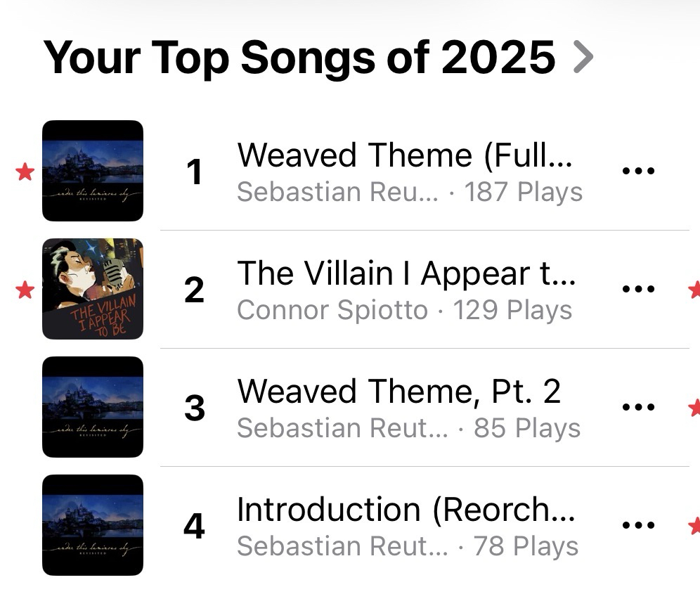Tap album artwork for the fourth ranked song
700x613 pixels.
point(93,525)
